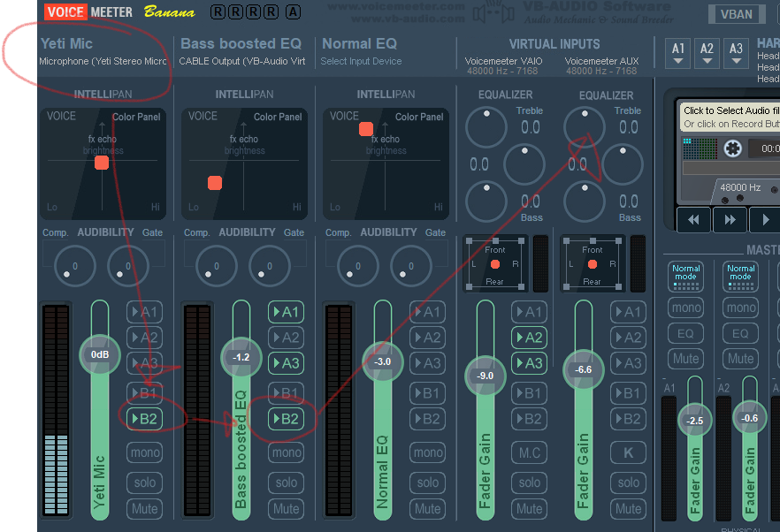Click the A2 master -0.6 fader
The image size is (780, 532).
(x=750, y=418)
